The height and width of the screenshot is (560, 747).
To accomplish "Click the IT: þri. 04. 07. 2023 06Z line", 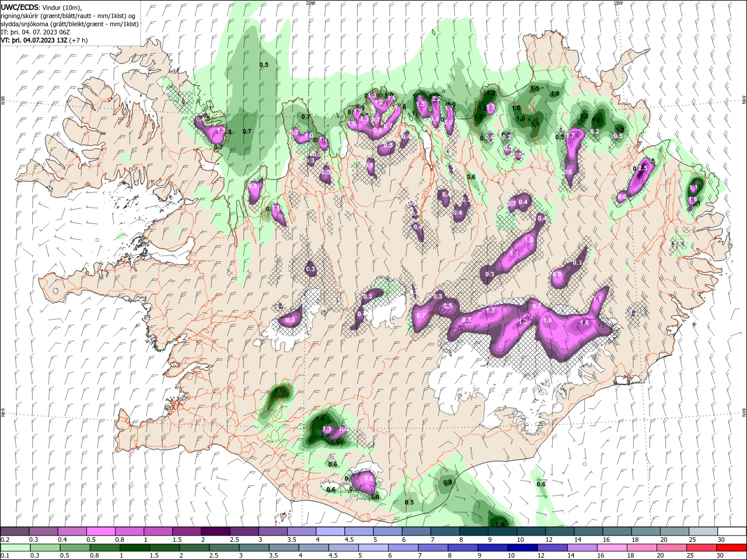I will [36, 32].
